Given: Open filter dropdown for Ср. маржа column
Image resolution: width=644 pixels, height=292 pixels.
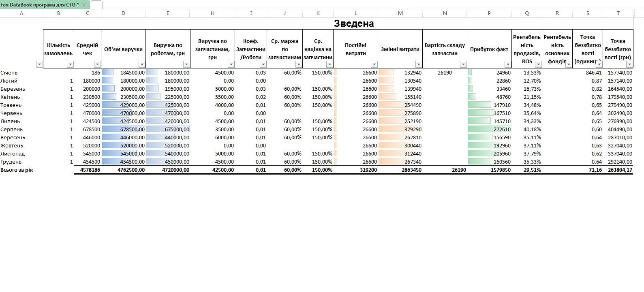Looking at the screenshot, I should 299,64.
